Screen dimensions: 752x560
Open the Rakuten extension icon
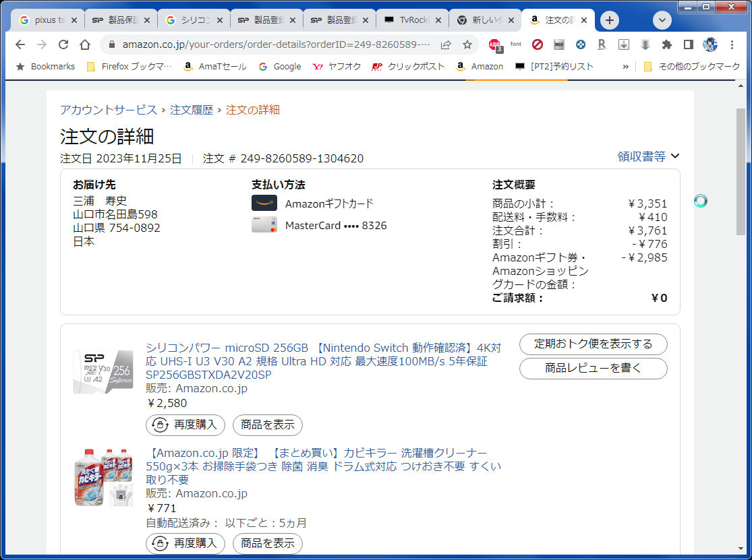(602, 45)
